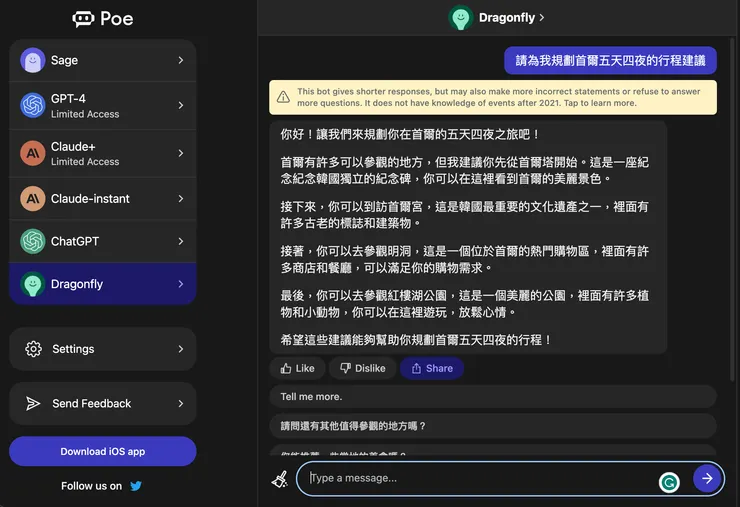Screen dimensions: 740x507
Task: Click the closing line '希望這些建議能夠幫助你規劃首爾五天四夜的行程！'
Action: click(416, 340)
